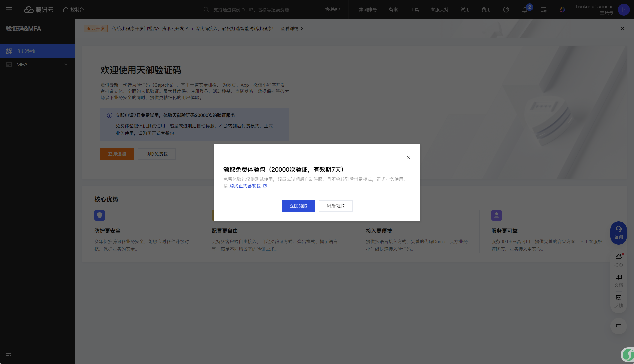
Task: Click the 欢迎使用天御验证码 heading
Action: [141, 70]
